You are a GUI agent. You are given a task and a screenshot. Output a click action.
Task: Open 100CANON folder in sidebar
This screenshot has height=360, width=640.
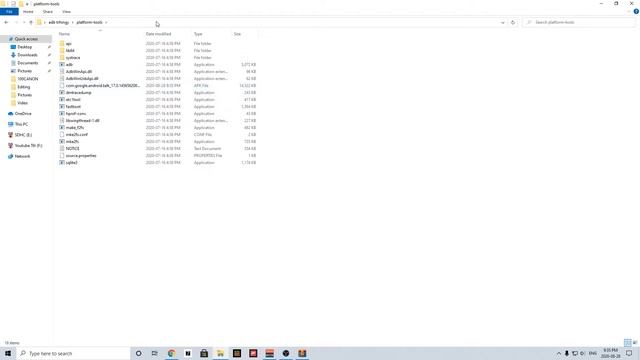pos(27,79)
